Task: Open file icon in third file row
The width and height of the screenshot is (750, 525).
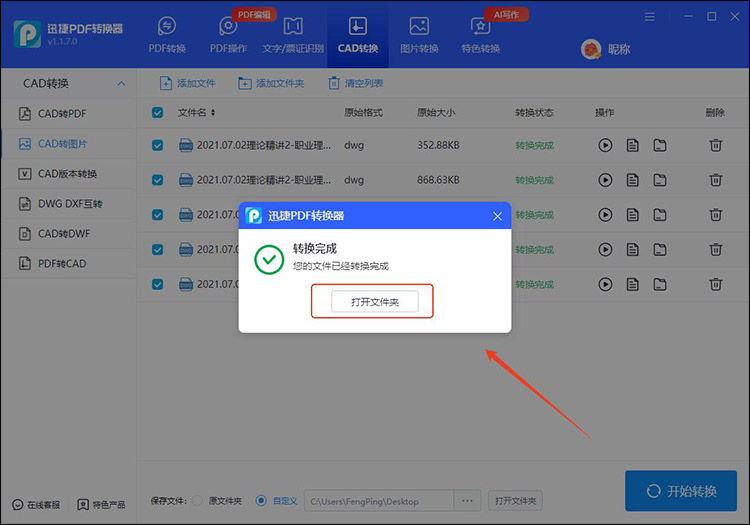Action: (x=632, y=215)
